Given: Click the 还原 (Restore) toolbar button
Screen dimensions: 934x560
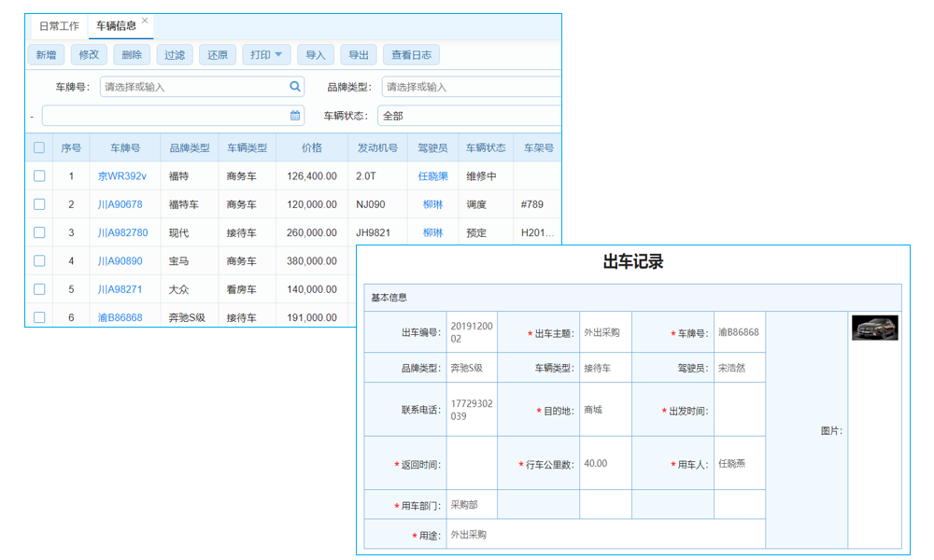Looking at the screenshot, I should (x=218, y=54).
